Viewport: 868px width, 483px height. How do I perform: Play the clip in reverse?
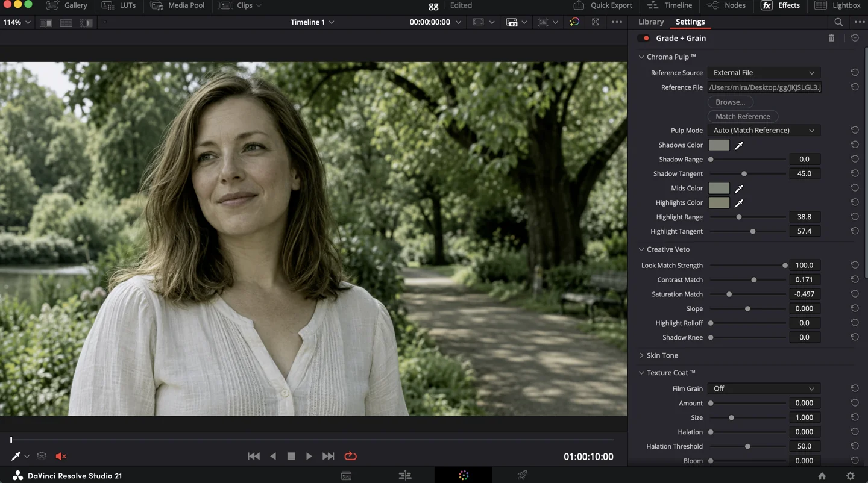click(273, 457)
